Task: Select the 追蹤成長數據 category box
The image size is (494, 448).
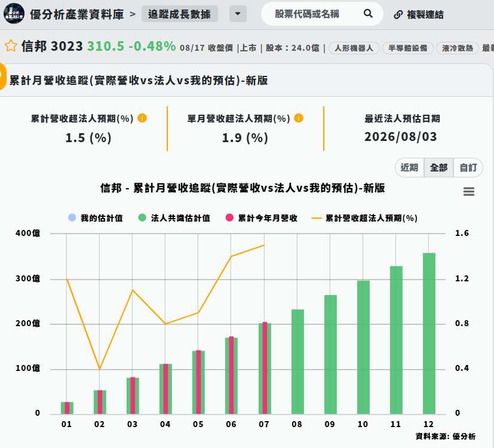Action: tap(180, 14)
